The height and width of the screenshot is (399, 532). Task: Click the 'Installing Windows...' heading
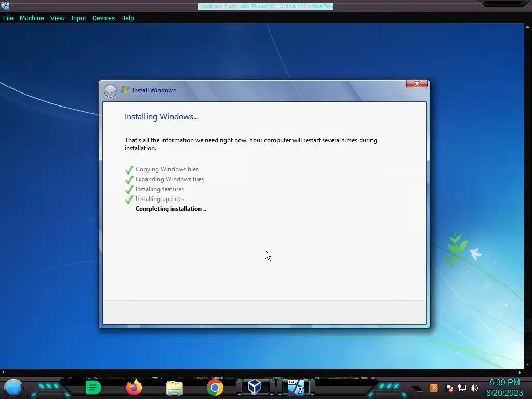click(x=161, y=117)
